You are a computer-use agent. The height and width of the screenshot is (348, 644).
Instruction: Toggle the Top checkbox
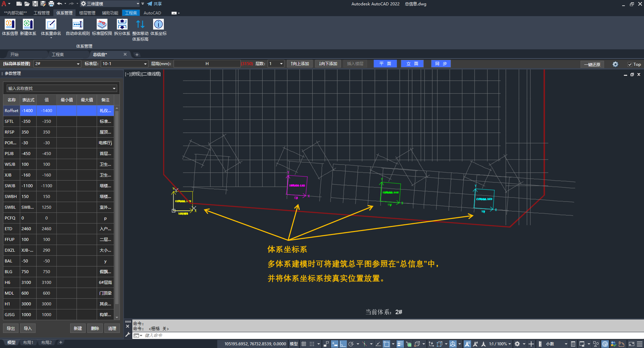[x=630, y=64]
